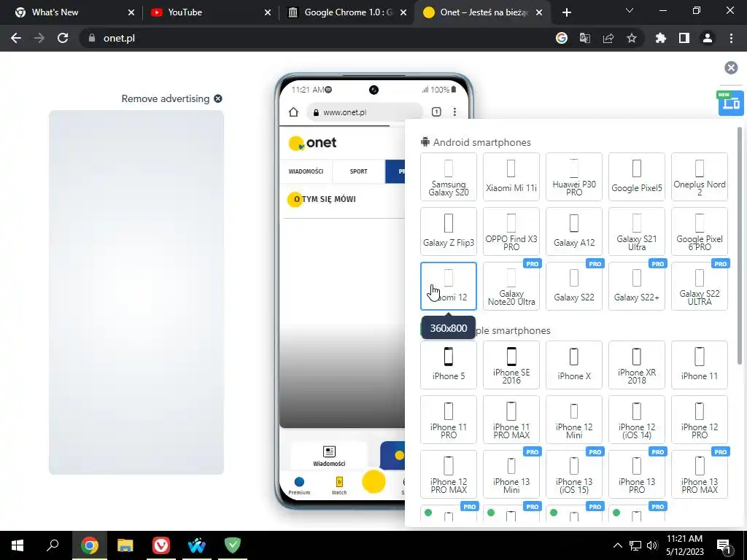The height and width of the screenshot is (560, 747).
Task: Pick iPhone 13 (iOS 15) device
Action: (x=574, y=474)
